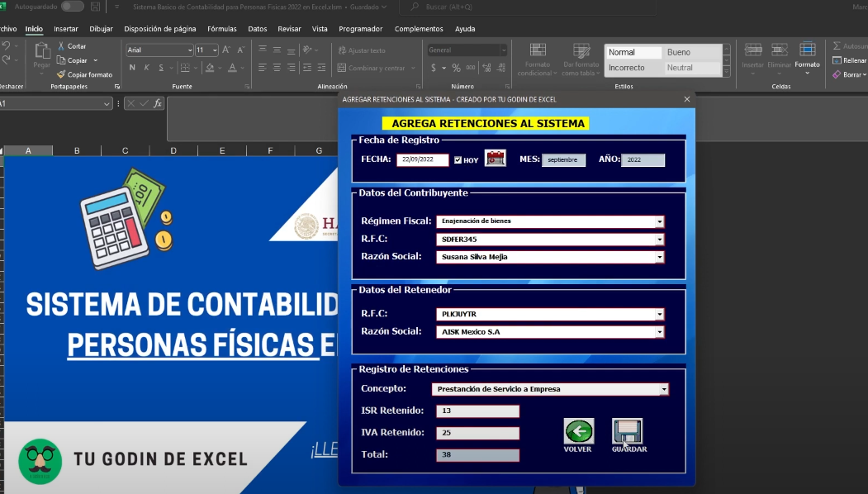Click the Total field showing 38
This screenshot has width=868, height=494.
click(477, 454)
